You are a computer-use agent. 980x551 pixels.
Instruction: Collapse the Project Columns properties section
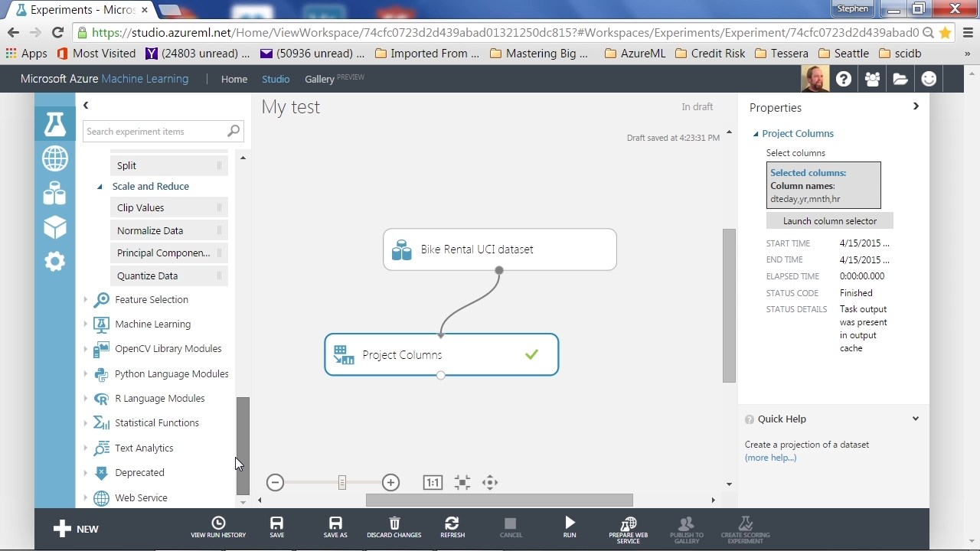tap(756, 134)
